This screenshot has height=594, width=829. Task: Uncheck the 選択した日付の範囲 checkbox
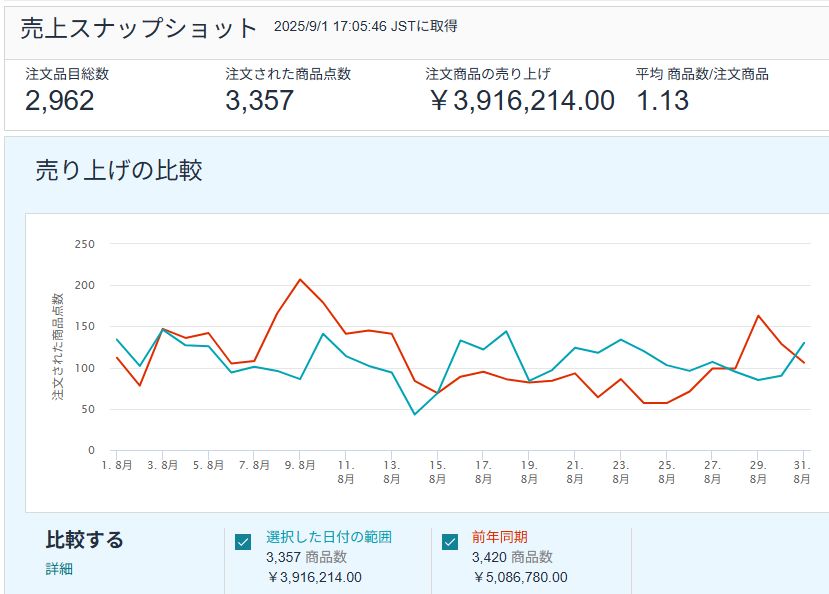[x=243, y=542]
